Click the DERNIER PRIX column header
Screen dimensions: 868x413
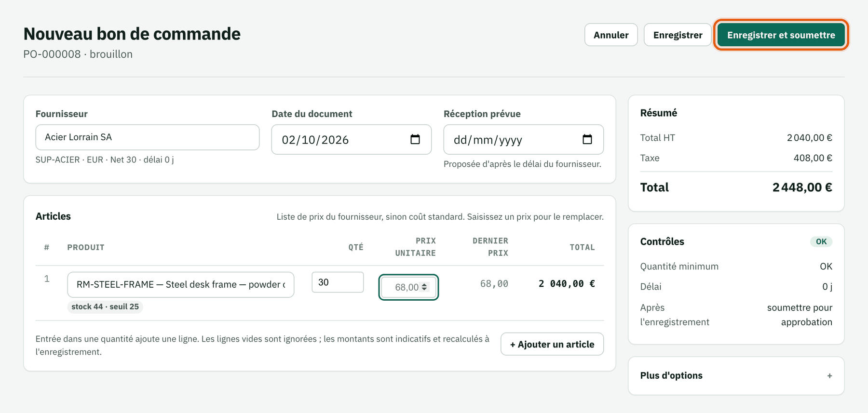(x=490, y=247)
